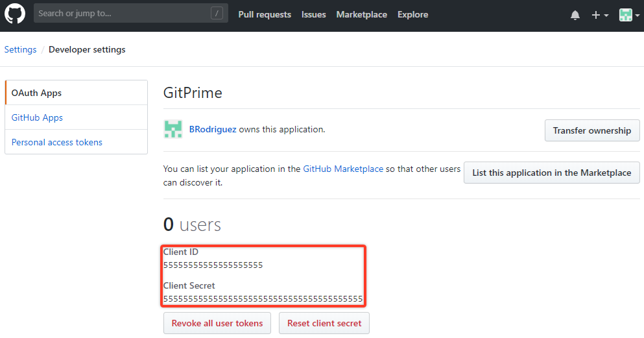Image resolution: width=644 pixels, height=338 pixels.
Task: Select the Client ID label
Action: tap(181, 252)
